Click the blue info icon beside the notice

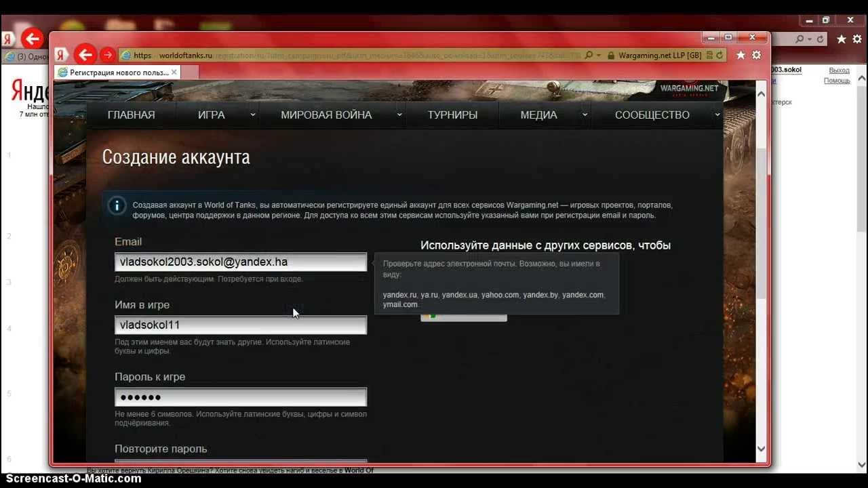coord(116,205)
